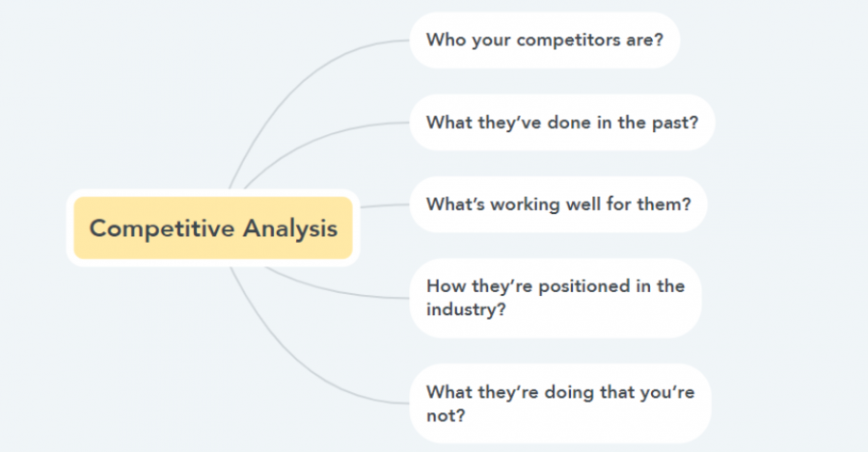
Task: Click the 'What they've done in the past?' node
Action: point(562,122)
